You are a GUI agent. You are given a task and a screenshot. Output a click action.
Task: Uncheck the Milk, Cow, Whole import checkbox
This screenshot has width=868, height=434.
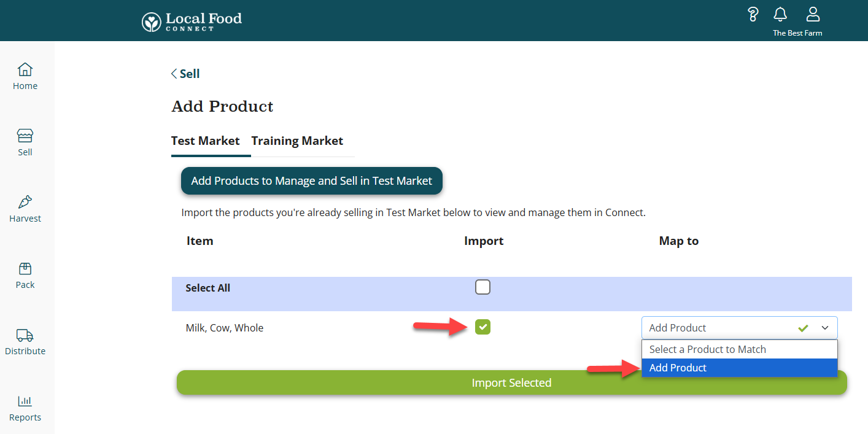[x=483, y=328]
